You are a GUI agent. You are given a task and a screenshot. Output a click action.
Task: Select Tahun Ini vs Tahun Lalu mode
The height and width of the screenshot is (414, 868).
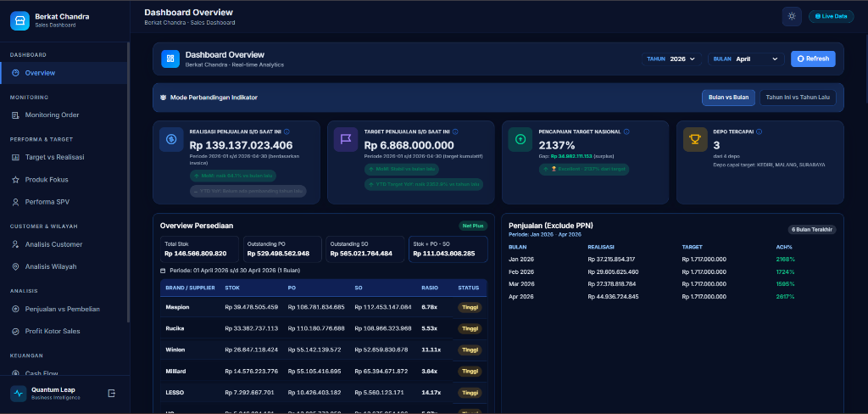(x=798, y=98)
